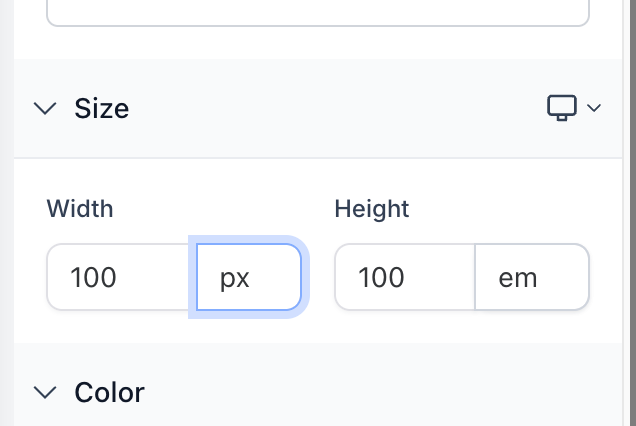Click empty space in the Color header bar
Viewport: 636px width, 426px height.
[365, 392]
